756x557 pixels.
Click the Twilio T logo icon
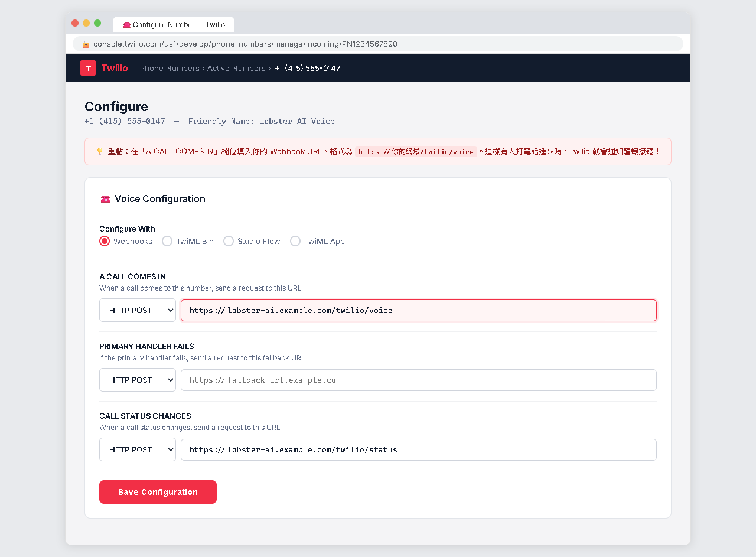87,67
